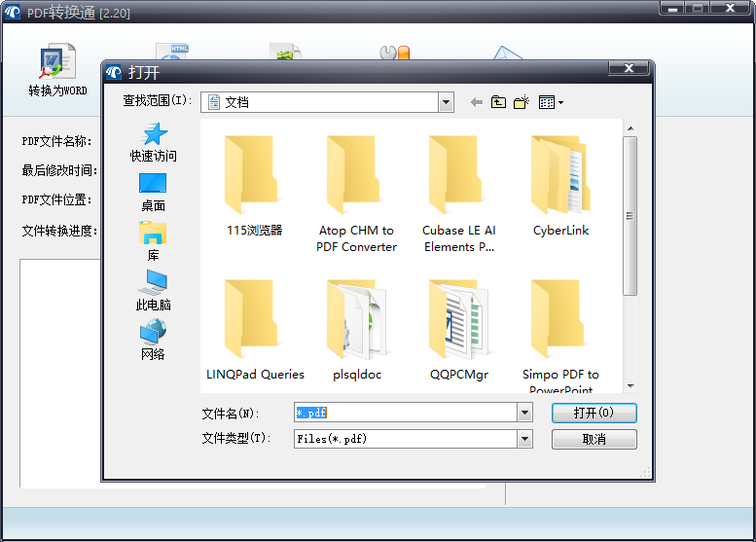Expand the Look in (查找范围) dropdown
Viewport: 756px width, 542px height.
point(446,102)
